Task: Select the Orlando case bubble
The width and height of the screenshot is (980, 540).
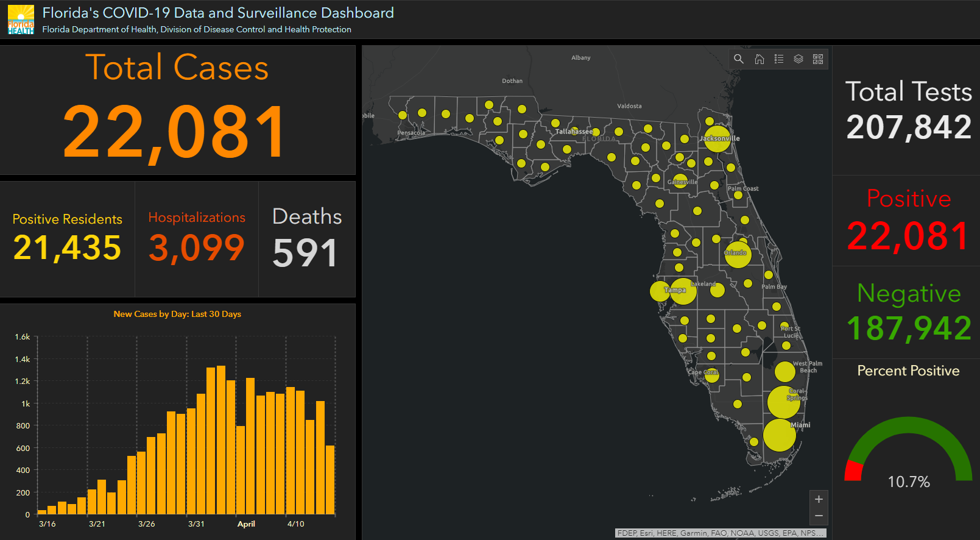Action: click(738, 254)
